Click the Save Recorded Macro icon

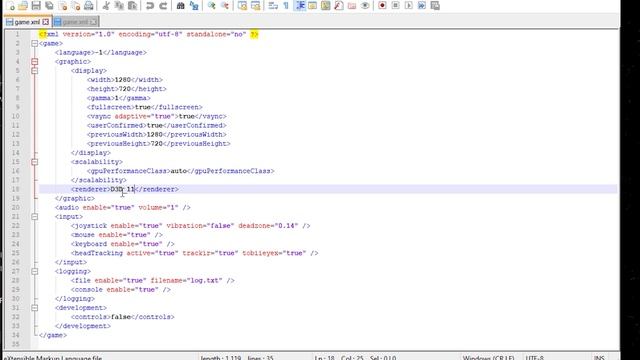[x=435, y=6]
